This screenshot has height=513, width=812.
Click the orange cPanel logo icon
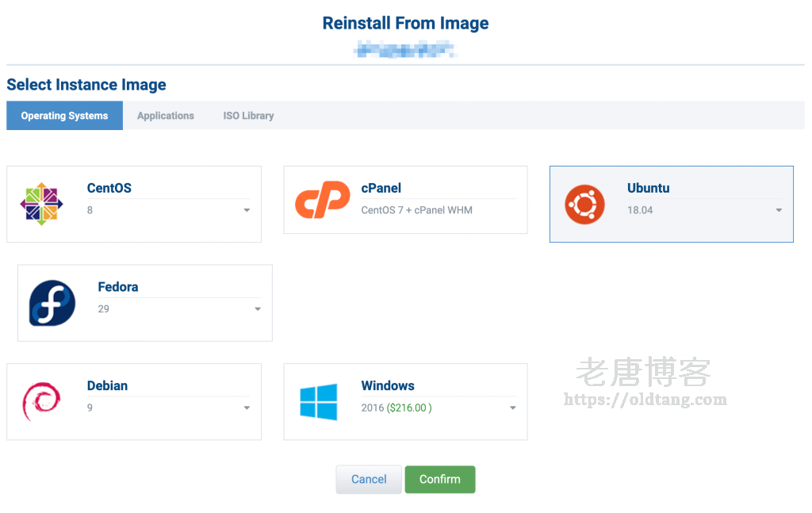coord(322,200)
